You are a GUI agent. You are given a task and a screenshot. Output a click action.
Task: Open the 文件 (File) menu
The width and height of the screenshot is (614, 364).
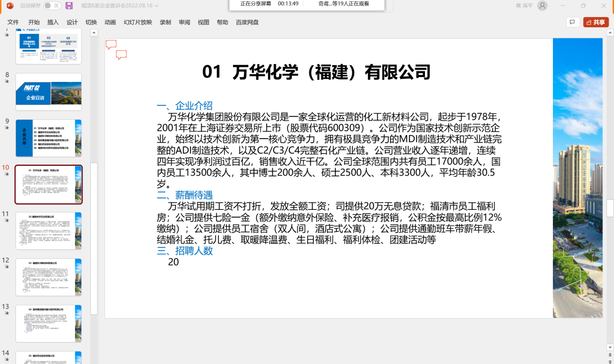point(13,22)
